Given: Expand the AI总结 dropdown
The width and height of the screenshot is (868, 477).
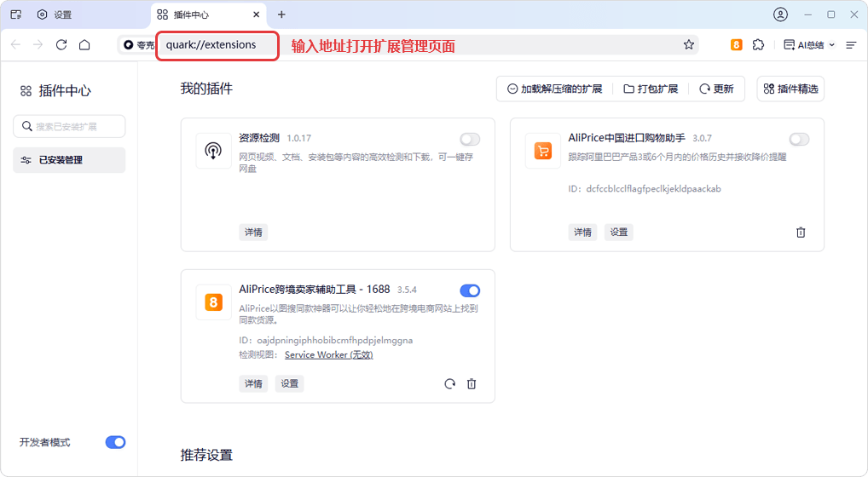Looking at the screenshot, I should tap(809, 45).
